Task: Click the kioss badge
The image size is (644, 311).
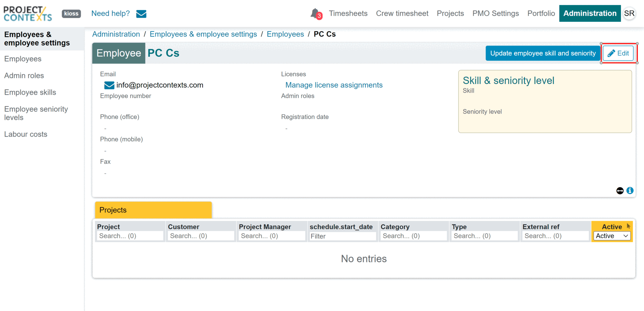Action: [x=71, y=14]
